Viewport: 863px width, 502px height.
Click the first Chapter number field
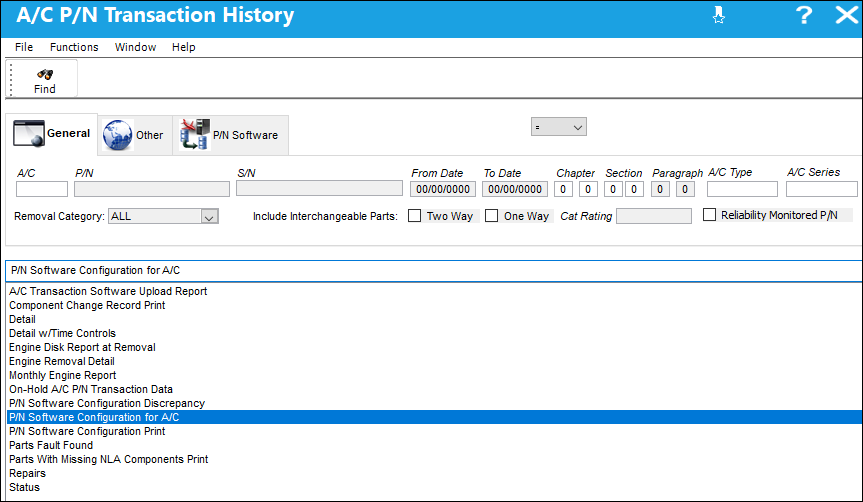pos(563,189)
